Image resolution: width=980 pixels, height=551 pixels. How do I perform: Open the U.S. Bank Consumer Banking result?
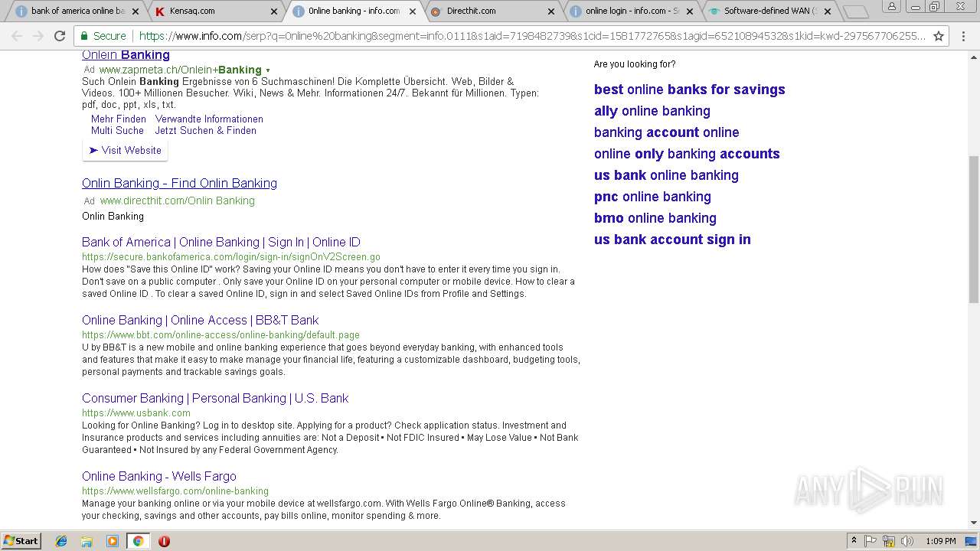click(x=215, y=399)
